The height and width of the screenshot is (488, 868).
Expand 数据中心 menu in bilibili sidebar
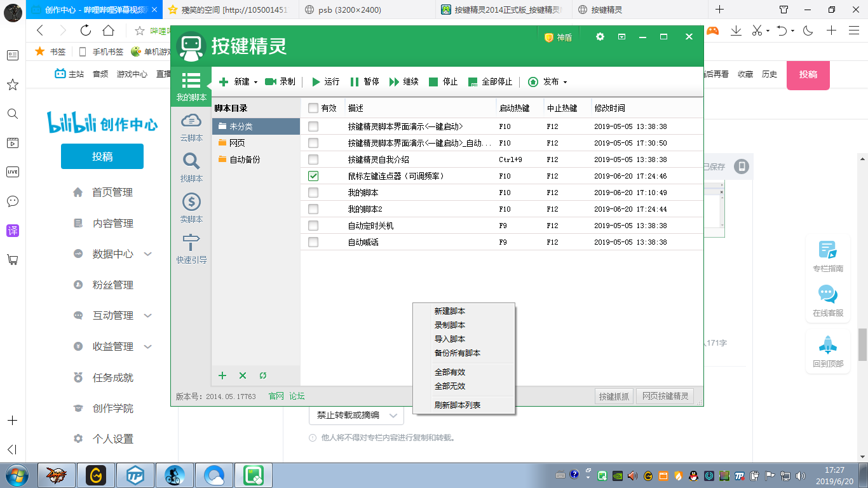click(x=148, y=254)
